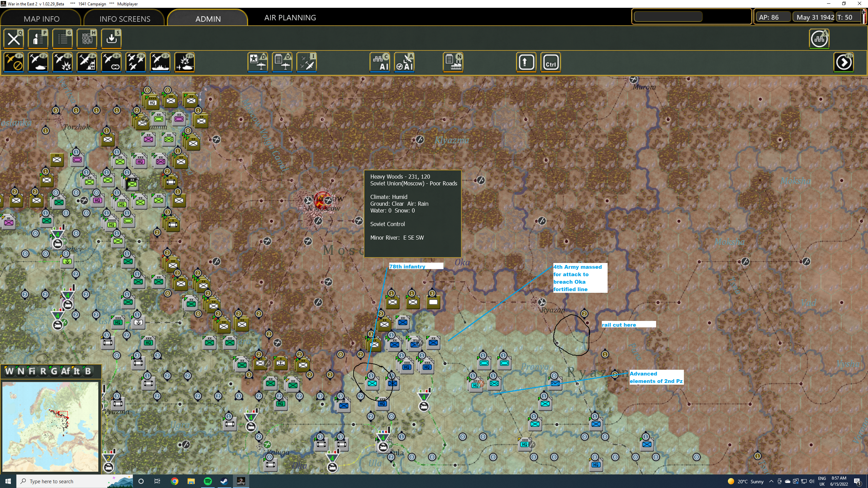Open preferences via the P icon
The height and width of the screenshot is (488, 868).
click(38, 38)
